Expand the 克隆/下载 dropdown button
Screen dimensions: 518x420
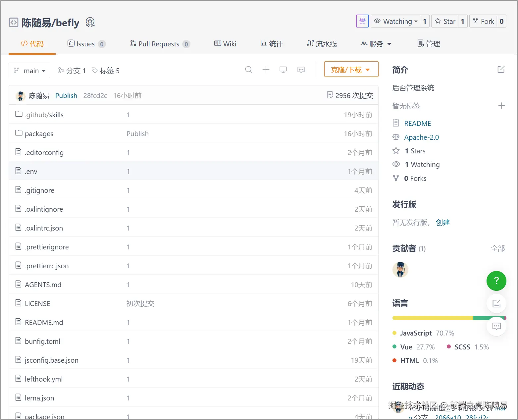[x=351, y=70]
